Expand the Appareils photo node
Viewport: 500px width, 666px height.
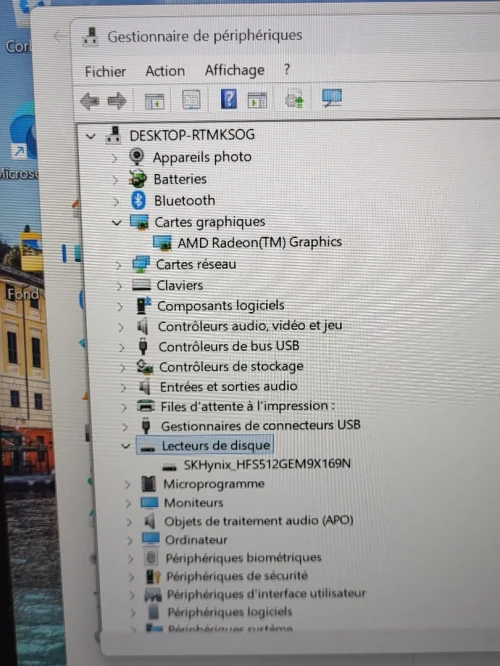(113, 159)
